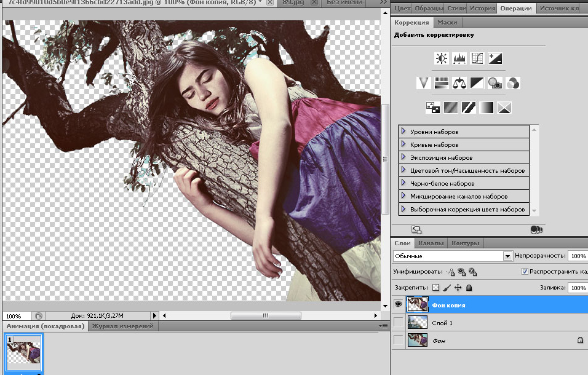Add a Posterize adjustment
The image size is (588, 375).
(x=451, y=108)
